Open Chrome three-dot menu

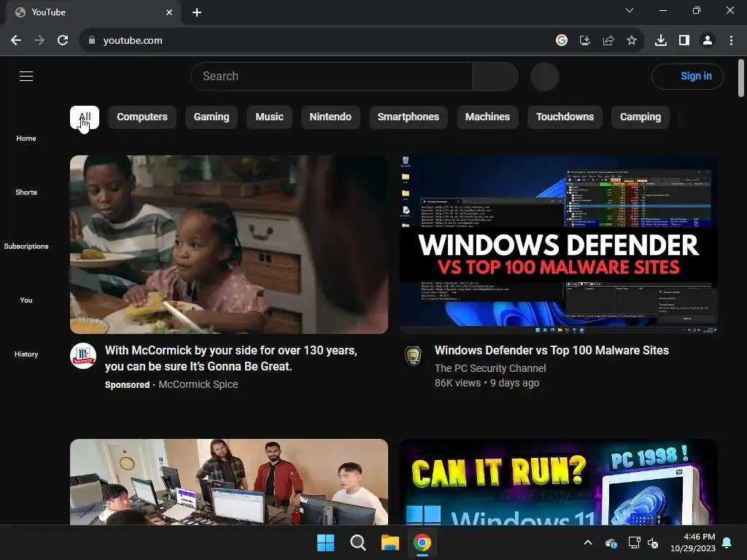[x=731, y=41]
